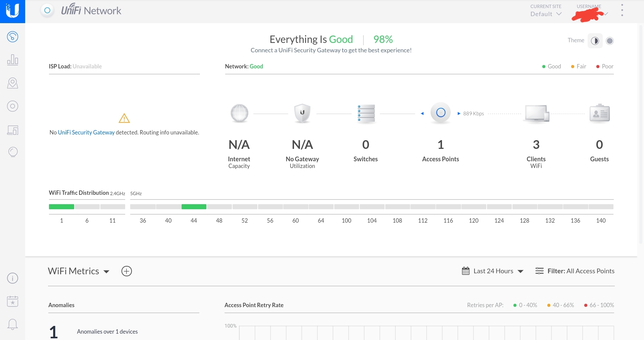Click the WiFi Clients devices icon
Screen dimensions: 644x340
tap(537, 113)
